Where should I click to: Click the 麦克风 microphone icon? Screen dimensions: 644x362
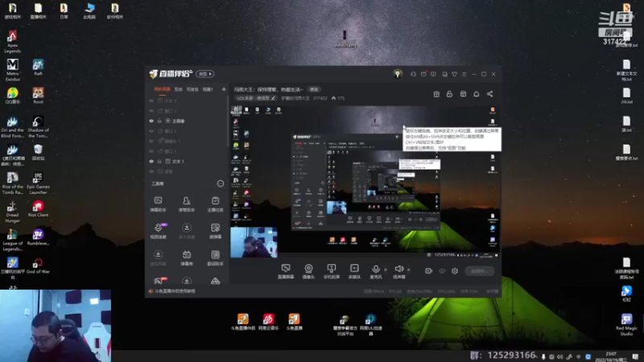coord(376,269)
